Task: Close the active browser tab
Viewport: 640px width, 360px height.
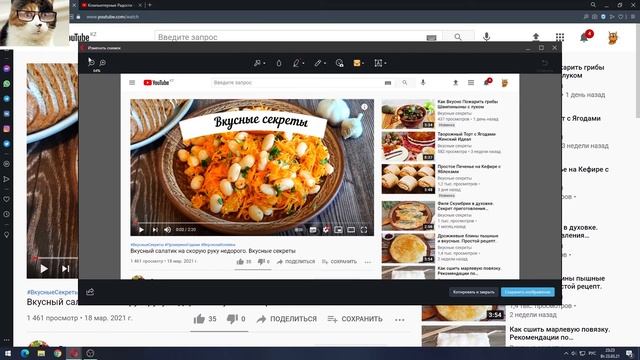Action: pyautogui.click(x=140, y=5)
